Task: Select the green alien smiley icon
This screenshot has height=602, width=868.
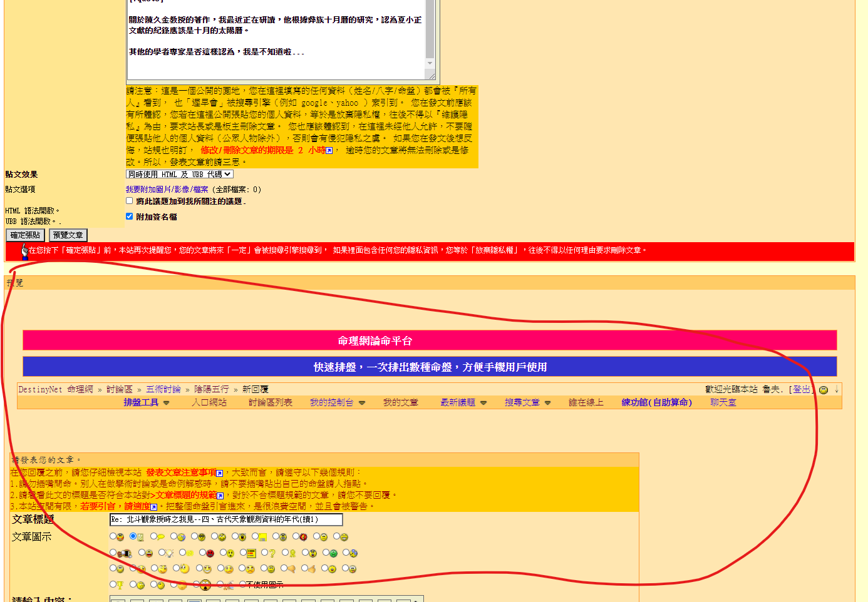Action: tap(325, 552)
